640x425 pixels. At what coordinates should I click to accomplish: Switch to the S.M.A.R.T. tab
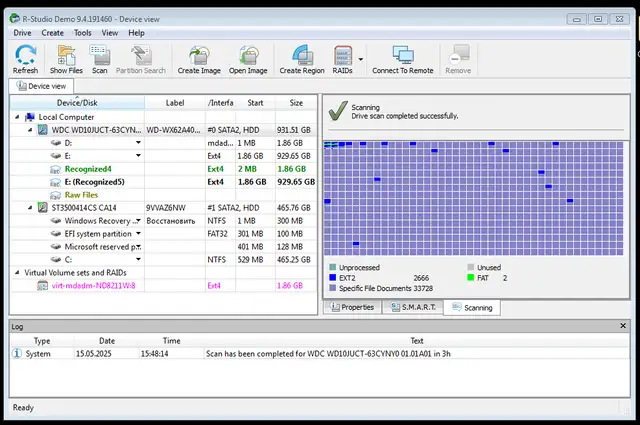[x=413, y=307]
